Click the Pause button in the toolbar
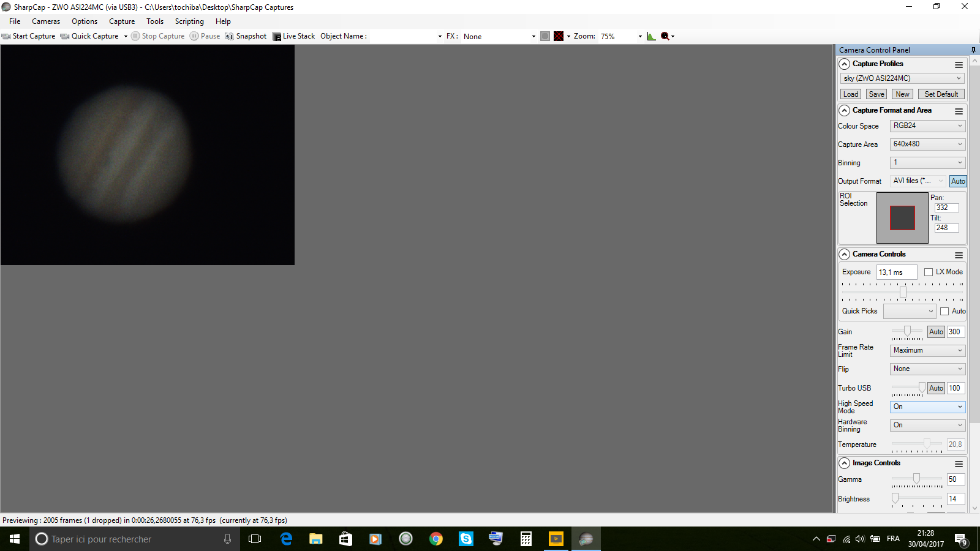This screenshot has height=551, width=980. pyautogui.click(x=205, y=36)
